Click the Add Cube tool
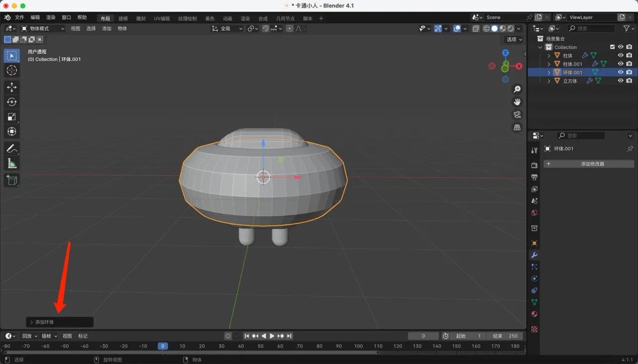 (12, 180)
